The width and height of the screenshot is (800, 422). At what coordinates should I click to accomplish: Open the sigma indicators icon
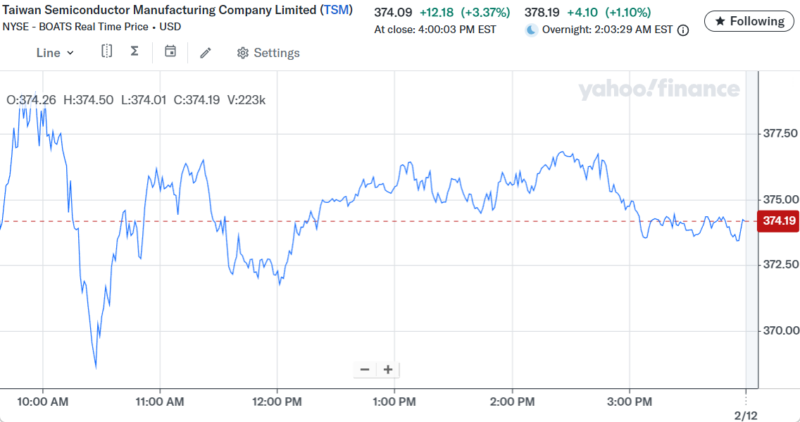pyautogui.click(x=135, y=52)
